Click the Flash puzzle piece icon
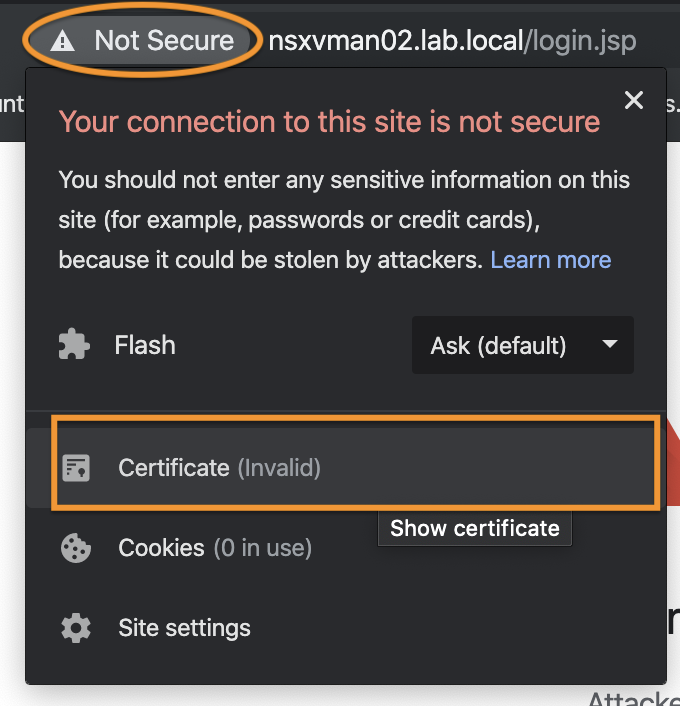The image size is (680, 706). click(x=74, y=345)
